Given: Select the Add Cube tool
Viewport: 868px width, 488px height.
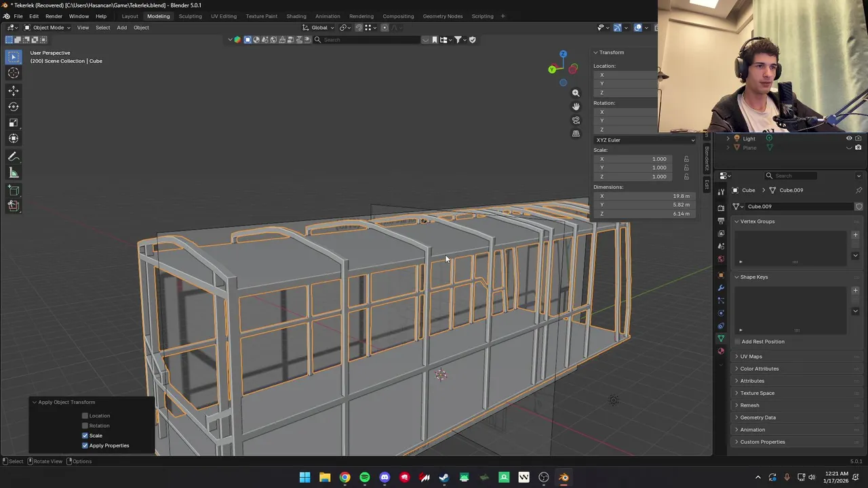Looking at the screenshot, I should click(x=14, y=190).
